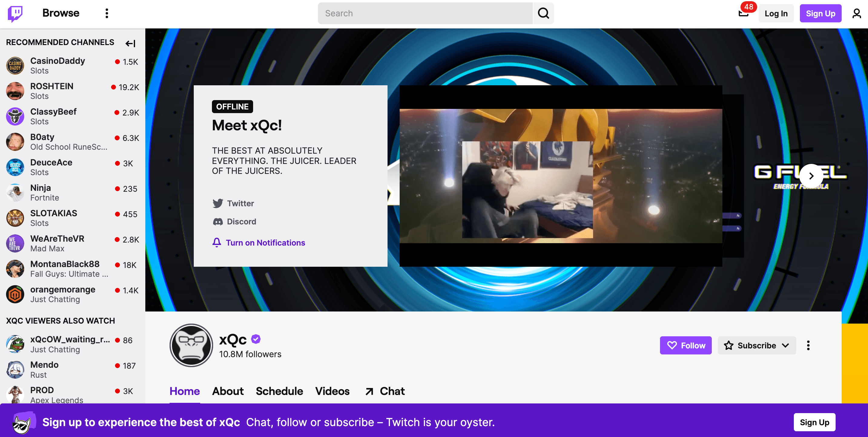Click the Follow heart button
This screenshot has width=868, height=437.
click(x=685, y=345)
